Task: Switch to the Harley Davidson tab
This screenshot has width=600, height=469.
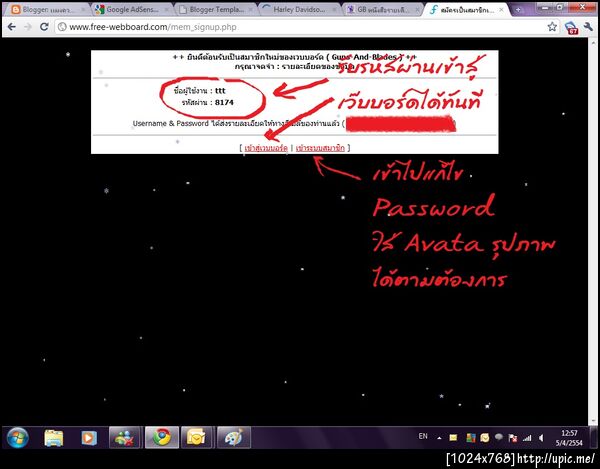Action: point(300,10)
